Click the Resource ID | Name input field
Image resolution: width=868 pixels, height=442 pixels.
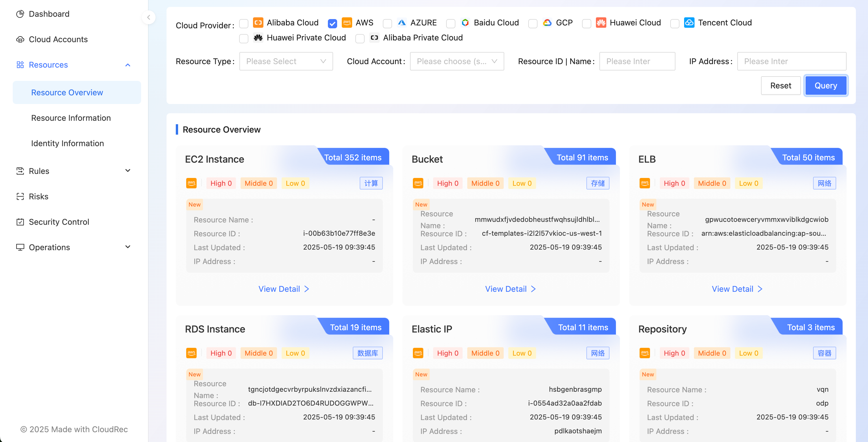tap(637, 61)
